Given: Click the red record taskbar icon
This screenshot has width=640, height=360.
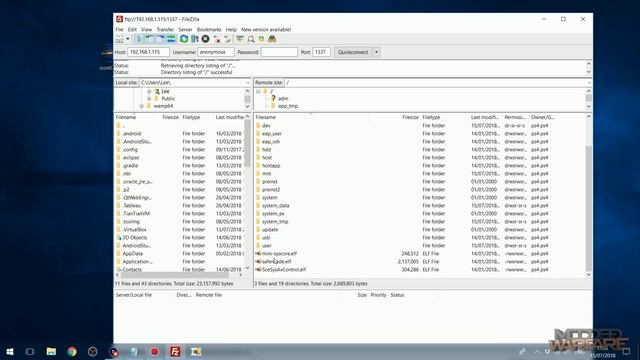Looking at the screenshot, I should [x=154, y=351].
